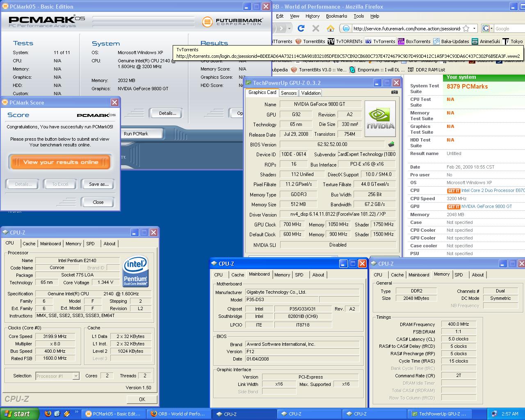The height and width of the screenshot is (420, 525).
Task: Click the 8379 PCMarks score text
Action: pos(467,87)
